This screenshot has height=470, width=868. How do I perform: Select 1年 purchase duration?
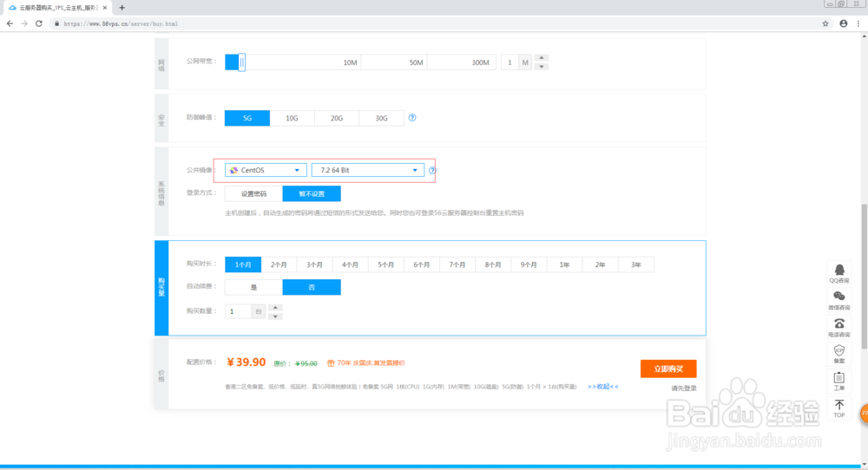click(x=564, y=264)
